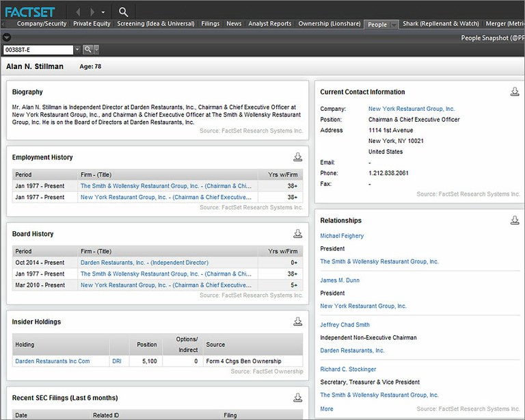Open the Company/Security tab

click(42, 23)
